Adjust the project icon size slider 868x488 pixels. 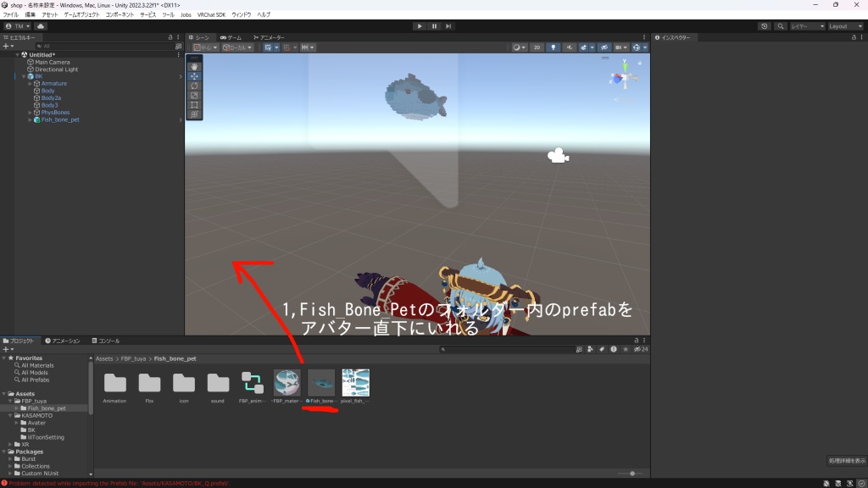click(x=632, y=474)
